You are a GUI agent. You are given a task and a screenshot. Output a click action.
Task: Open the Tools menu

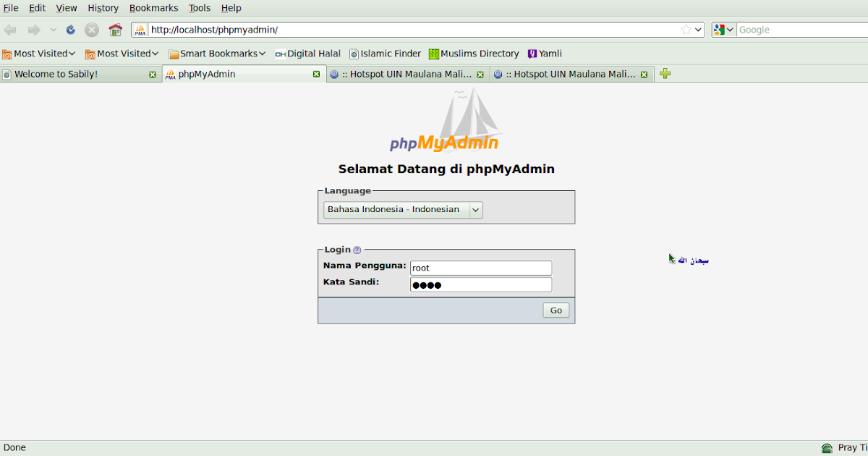(x=200, y=8)
